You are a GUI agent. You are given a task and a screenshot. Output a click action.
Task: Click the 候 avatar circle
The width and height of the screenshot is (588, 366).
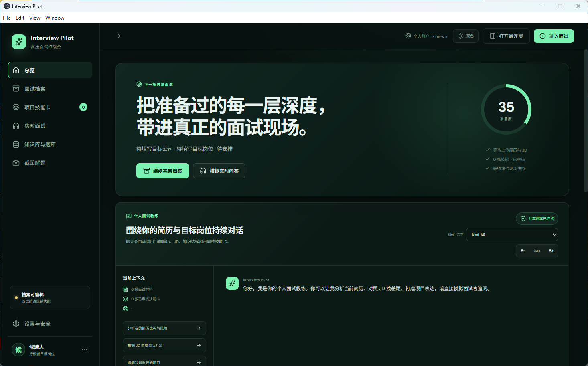coord(18,350)
